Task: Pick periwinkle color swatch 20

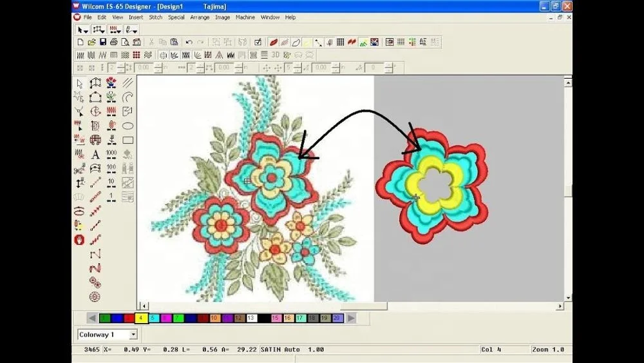Action: (337, 318)
